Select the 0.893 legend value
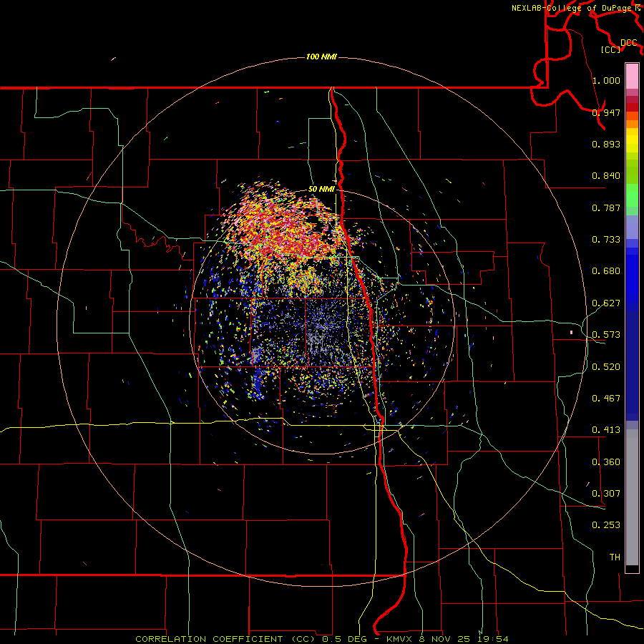This screenshot has width=644, height=644. pos(606,144)
